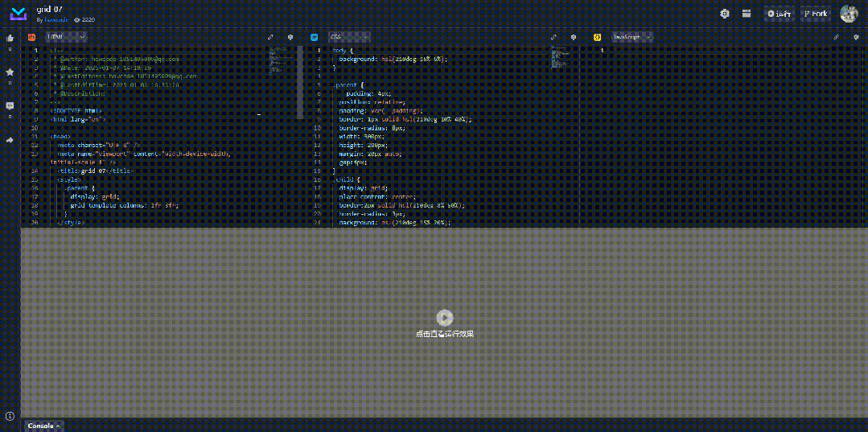The width and height of the screenshot is (868, 432).
Task: Click the HTML editor vertical scrollbar
Action: pos(300,83)
